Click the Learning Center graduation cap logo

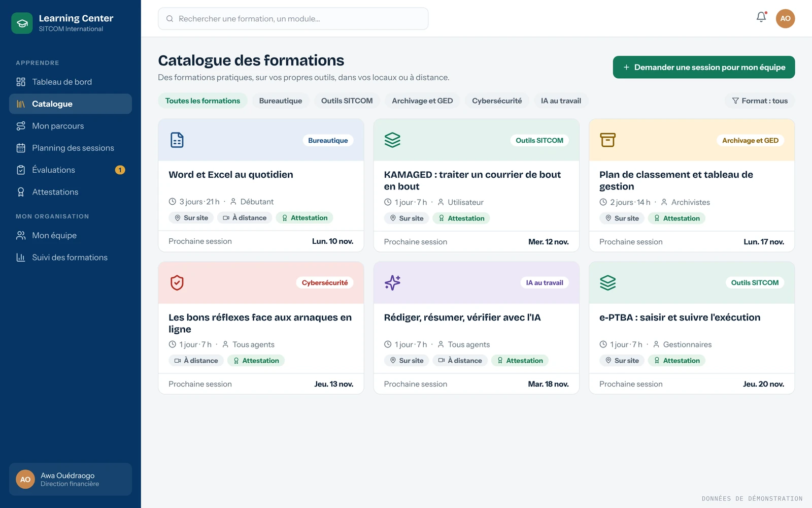[22, 23]
